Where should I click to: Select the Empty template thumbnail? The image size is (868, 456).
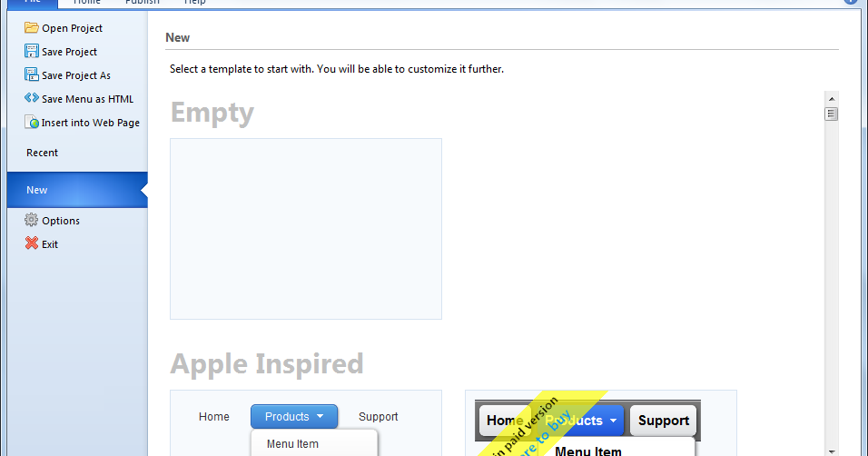(306, 229)
